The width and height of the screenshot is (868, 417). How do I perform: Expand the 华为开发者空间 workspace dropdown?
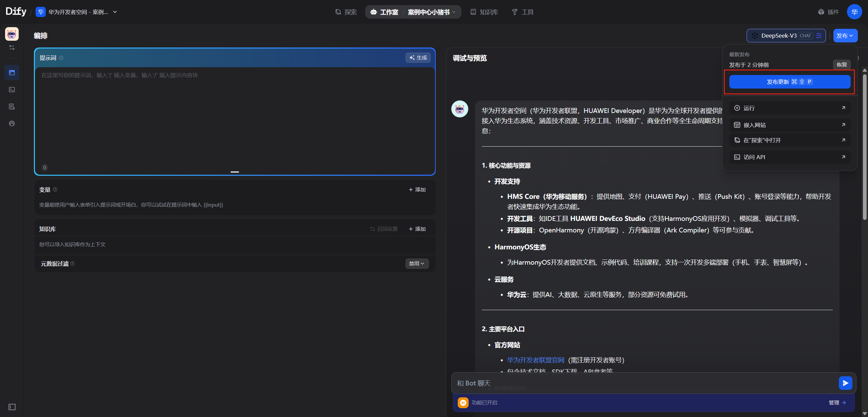(x=115, y=12)
